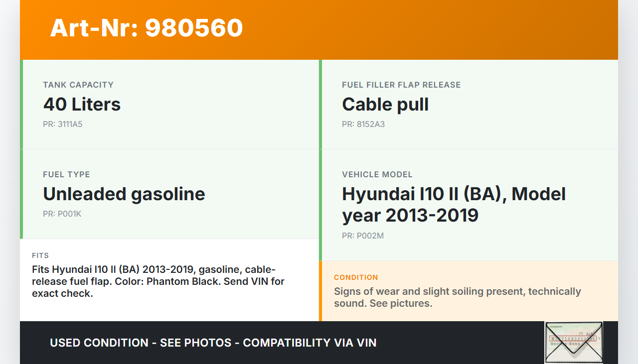This screenshot has height=364, width=638.
Task: Click the Tank Capacity label
Action: (78, 85)
